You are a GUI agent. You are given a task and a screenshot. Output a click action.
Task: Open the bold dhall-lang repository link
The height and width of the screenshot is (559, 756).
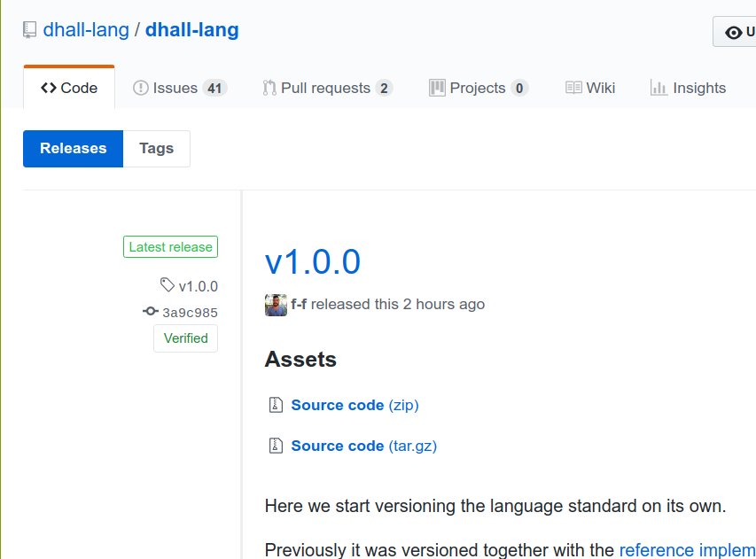192,30
